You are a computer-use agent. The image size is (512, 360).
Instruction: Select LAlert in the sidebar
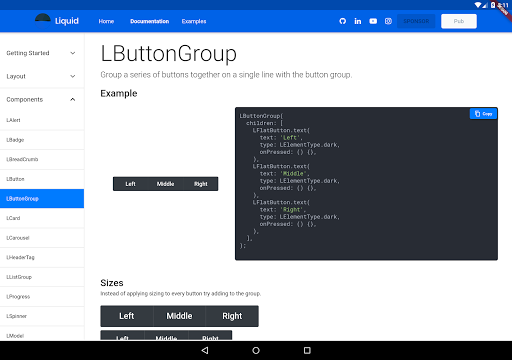(42, 120)
